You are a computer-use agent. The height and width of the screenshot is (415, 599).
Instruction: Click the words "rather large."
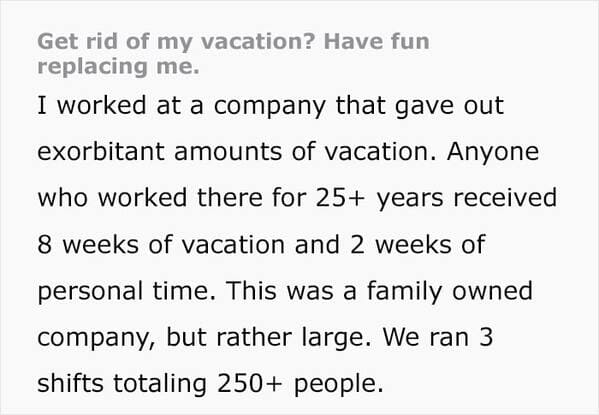click(x=293, y=338)
